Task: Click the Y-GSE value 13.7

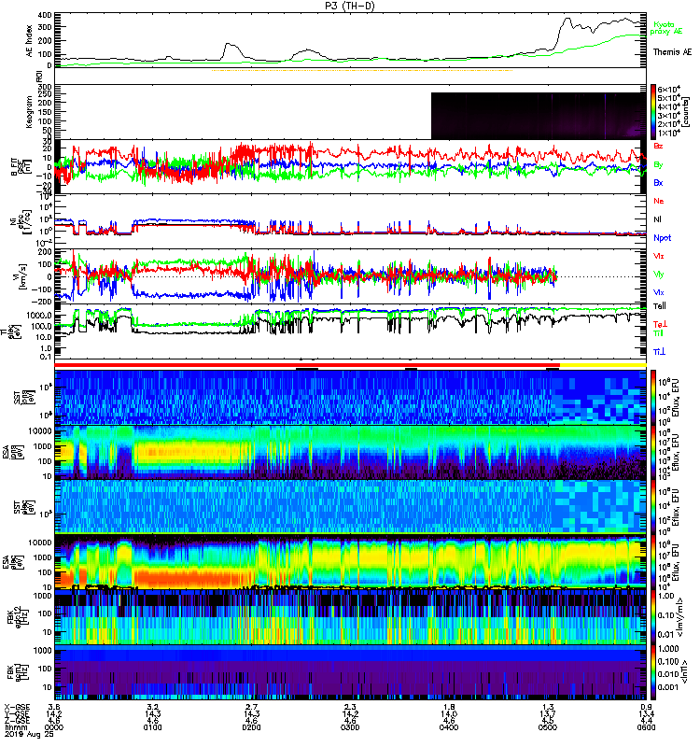Action: coord(548,714)
